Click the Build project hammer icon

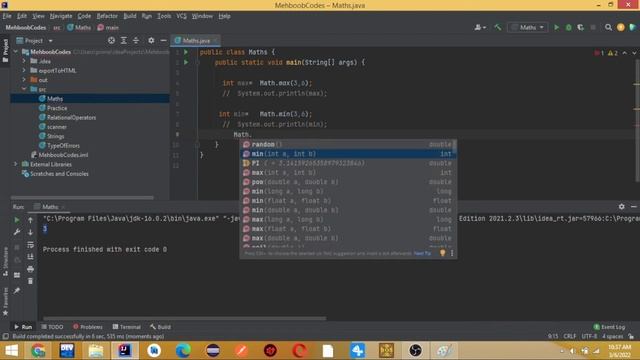tap(498, 27)
